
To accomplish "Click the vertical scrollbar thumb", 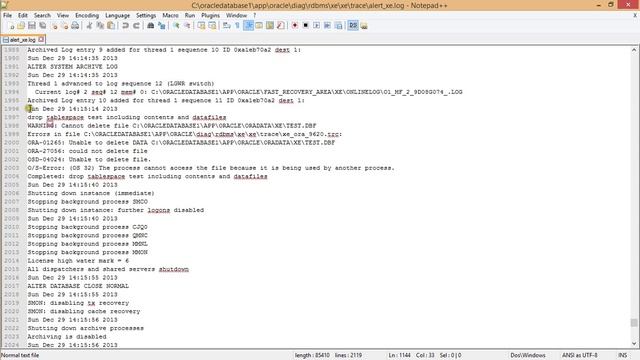I will [x=634, y=322].
